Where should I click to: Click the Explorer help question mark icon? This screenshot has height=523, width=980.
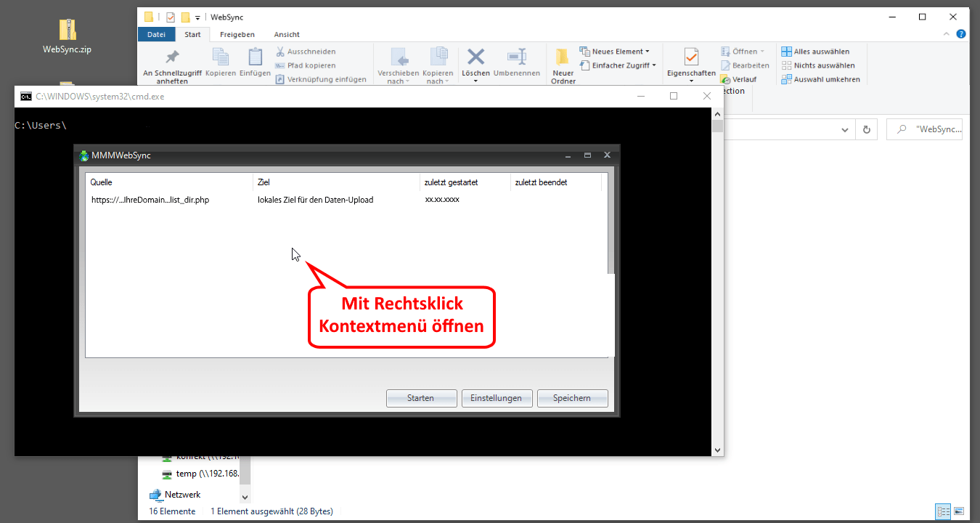coord(960,34)
